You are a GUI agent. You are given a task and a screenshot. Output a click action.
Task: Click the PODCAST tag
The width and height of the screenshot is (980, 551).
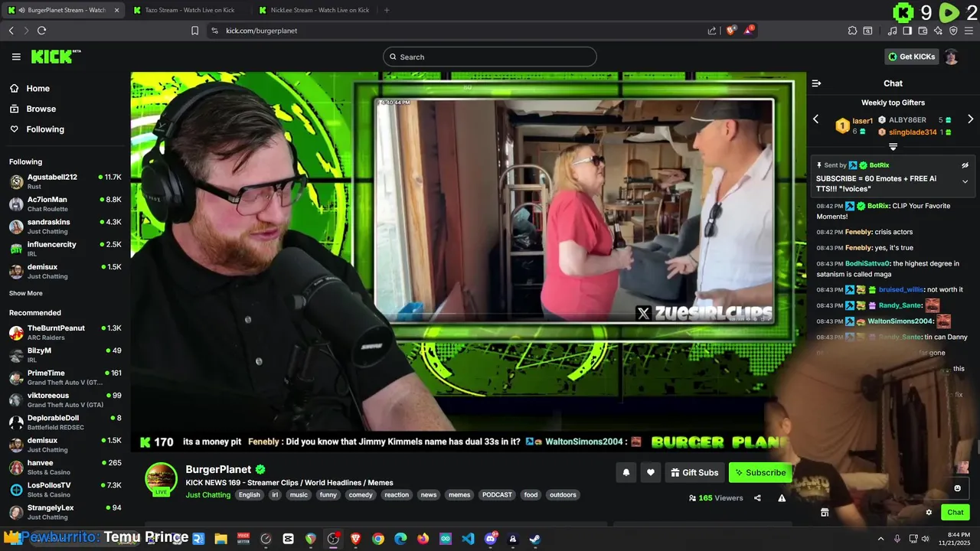[x=497, y=495]
